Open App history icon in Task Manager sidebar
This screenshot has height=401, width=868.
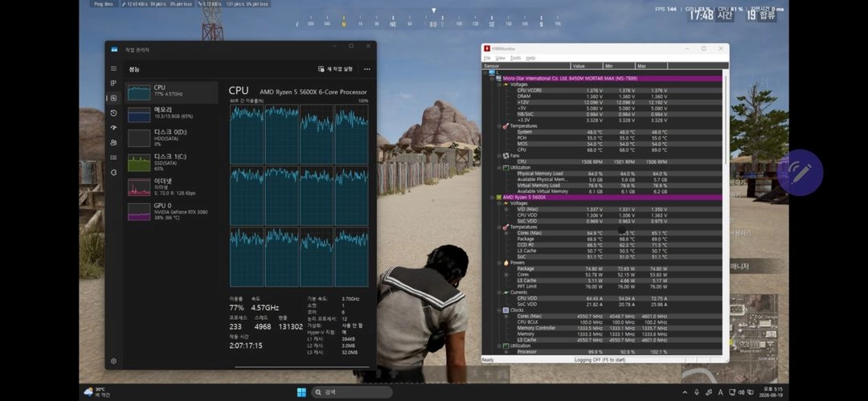(113, 113)
